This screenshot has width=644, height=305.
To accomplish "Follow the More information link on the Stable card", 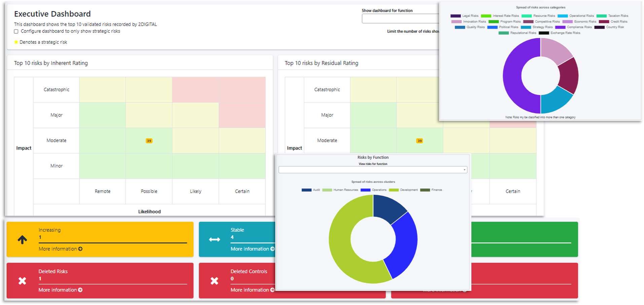I will click(251, 249).
